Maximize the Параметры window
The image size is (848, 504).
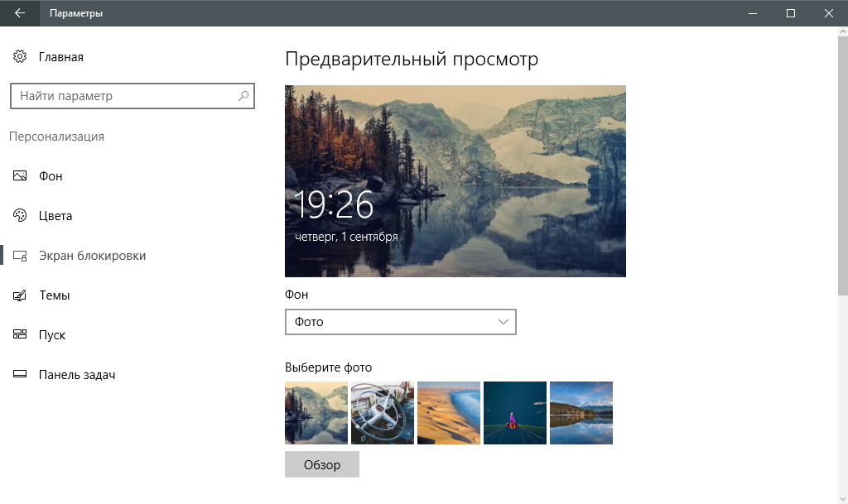coord(791,13)
